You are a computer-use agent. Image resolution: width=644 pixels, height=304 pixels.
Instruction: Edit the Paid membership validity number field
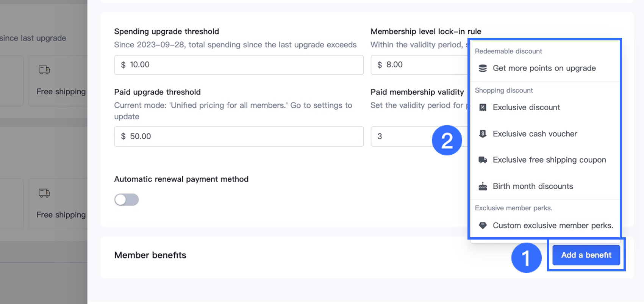402,136
